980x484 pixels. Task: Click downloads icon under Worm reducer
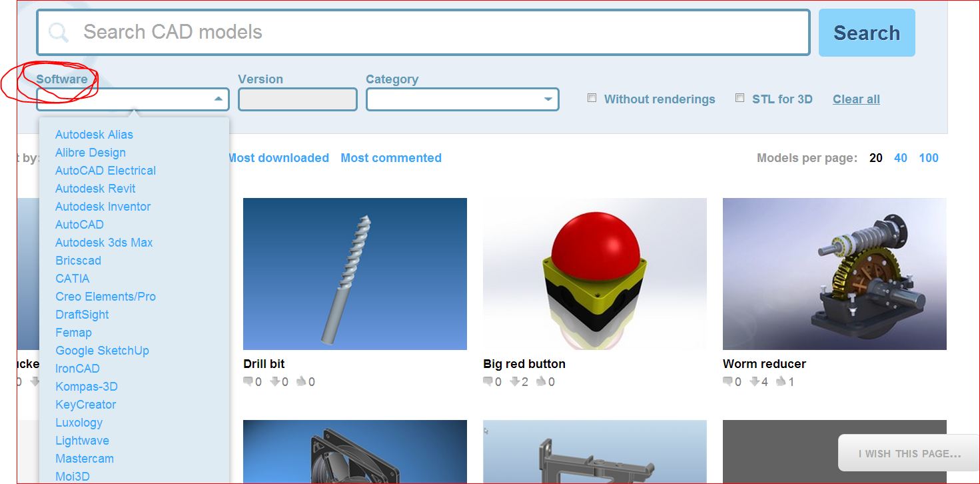point(754,382)
